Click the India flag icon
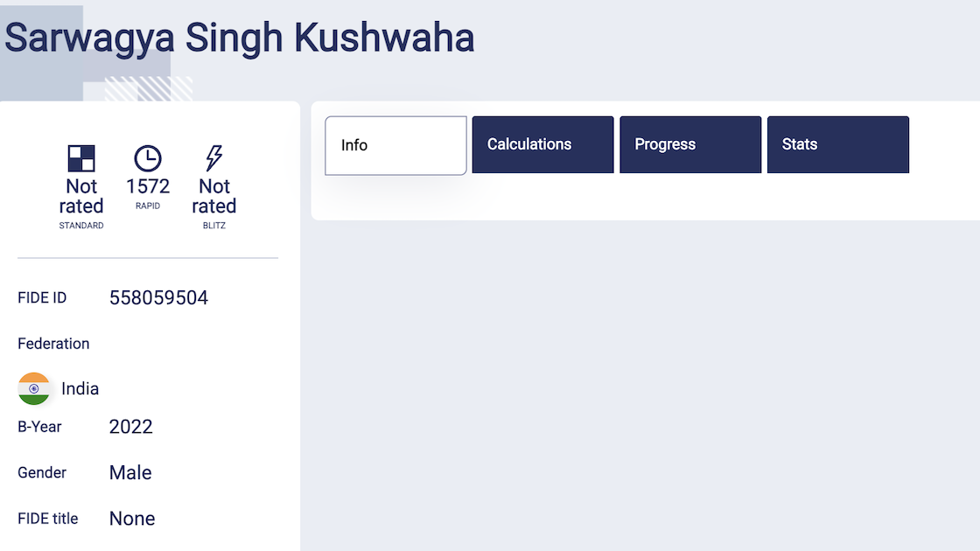Image resolution: width=980 pixels, height=551 pixels. click(x=34, y=388)
